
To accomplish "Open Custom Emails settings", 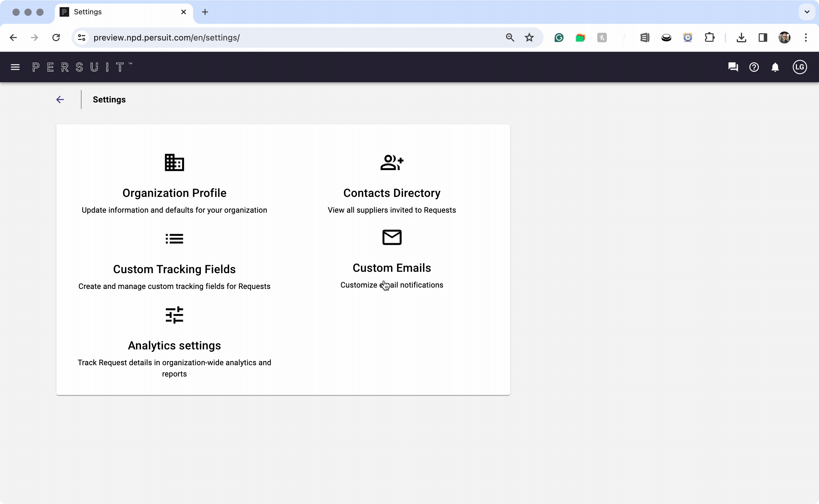I will click(x=392, y=268).
